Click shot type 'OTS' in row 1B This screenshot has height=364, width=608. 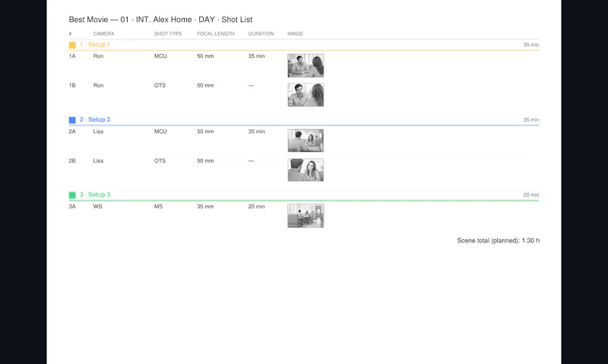coord(160,85)
